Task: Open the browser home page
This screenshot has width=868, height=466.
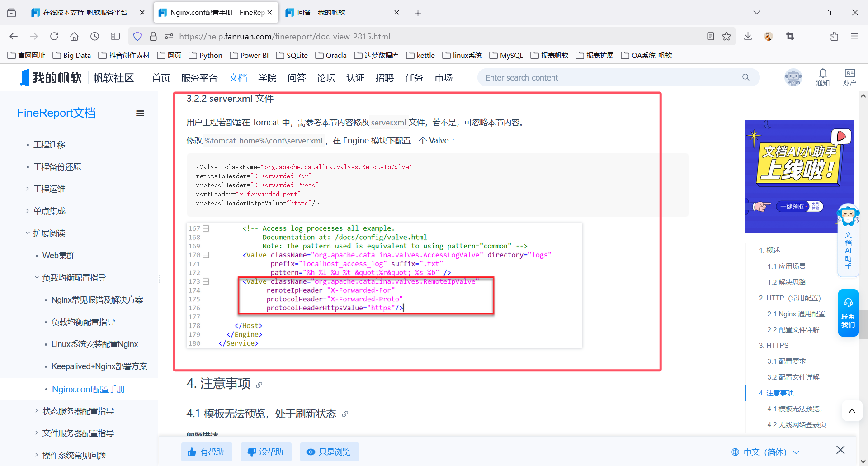Action: (74, 36)
